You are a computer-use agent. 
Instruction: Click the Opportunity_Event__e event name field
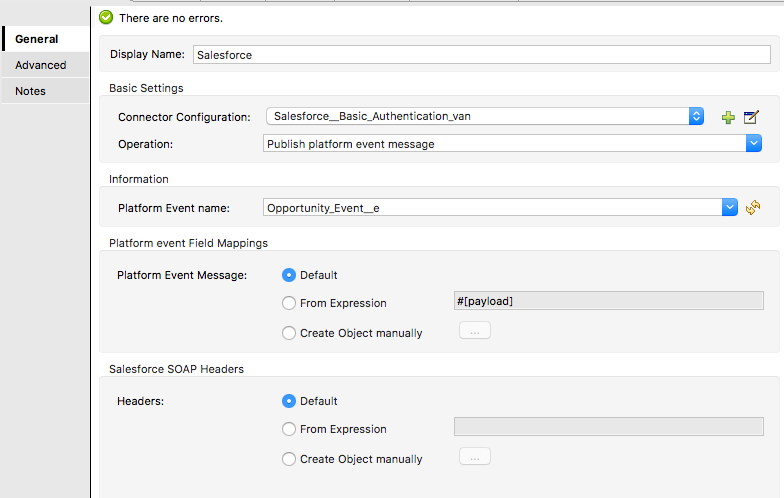point(492,207)
